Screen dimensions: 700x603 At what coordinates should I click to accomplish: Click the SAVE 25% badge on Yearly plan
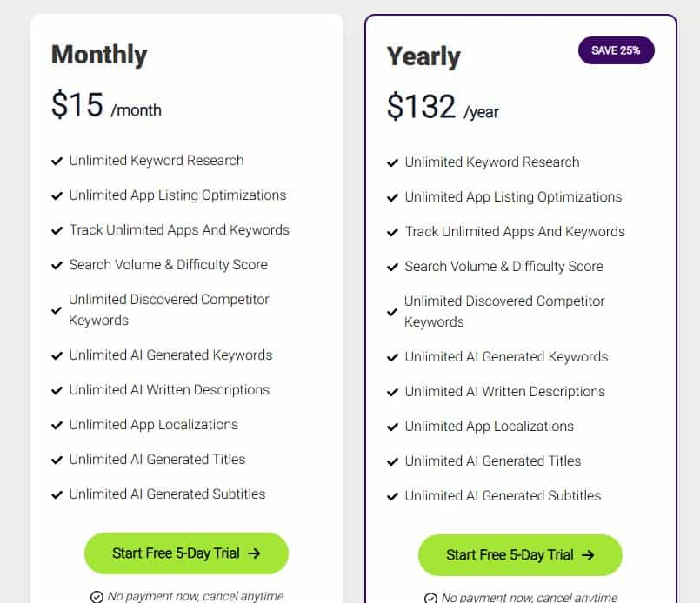coord(616,50)
